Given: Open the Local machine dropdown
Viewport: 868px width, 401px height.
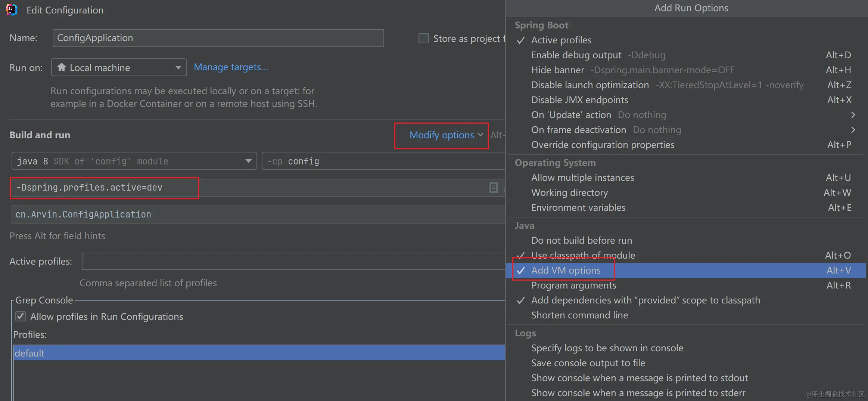Looking at the screenshot, I should [119, 68].
